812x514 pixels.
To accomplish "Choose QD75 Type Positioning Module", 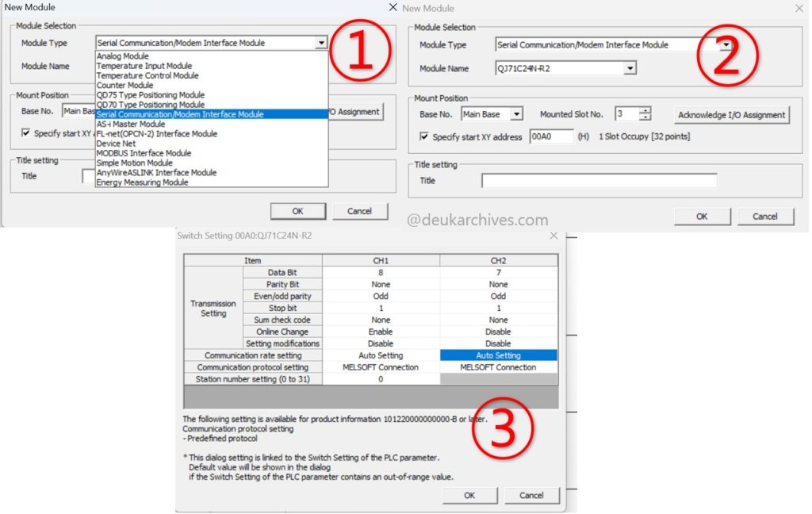I will pyautogui.click(x=212, y=95).
